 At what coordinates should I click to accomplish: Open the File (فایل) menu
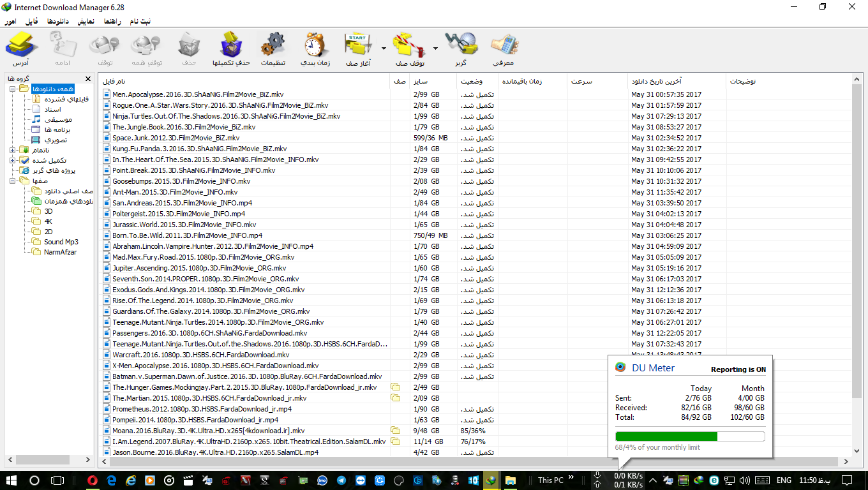coord(31,21)
